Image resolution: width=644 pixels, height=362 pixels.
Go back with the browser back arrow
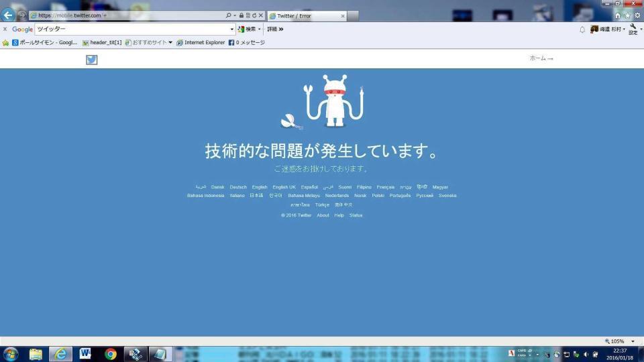click(x=9, y=15)
